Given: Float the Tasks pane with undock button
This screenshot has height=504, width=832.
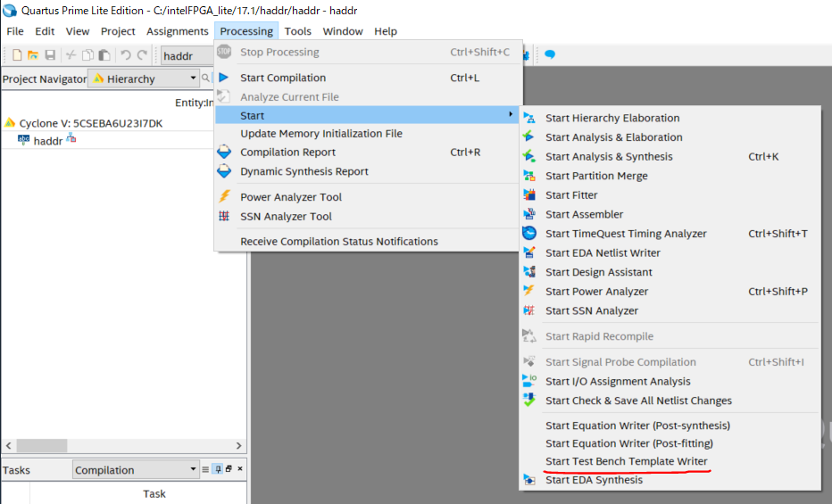Looking at the screenshot, I should click(x=229, y=468).
